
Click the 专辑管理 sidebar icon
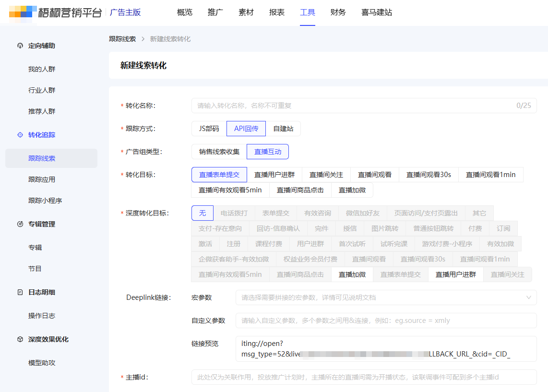tap(20, 224)
